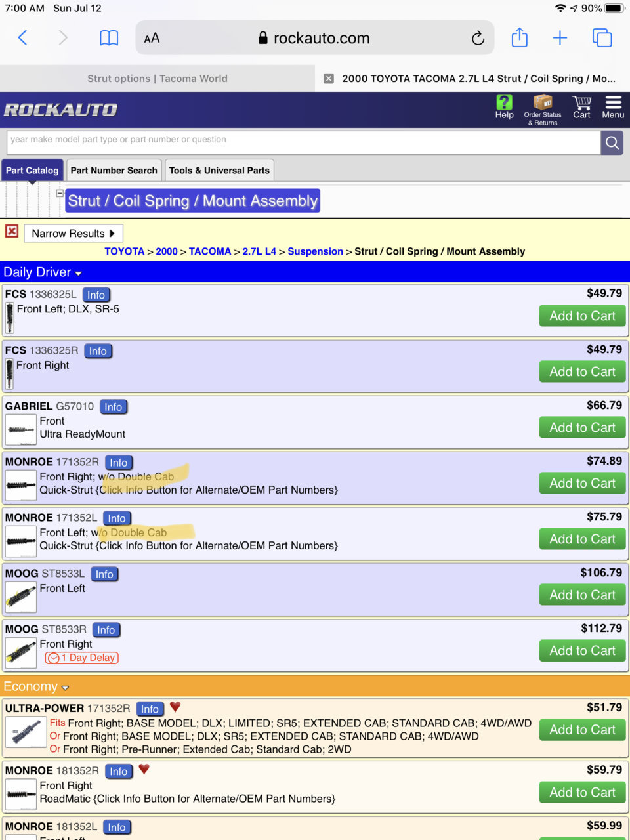This screenshot has width=630, height=840.
Task: Switch to Part Number Search tab
Action: click(114, 170)
